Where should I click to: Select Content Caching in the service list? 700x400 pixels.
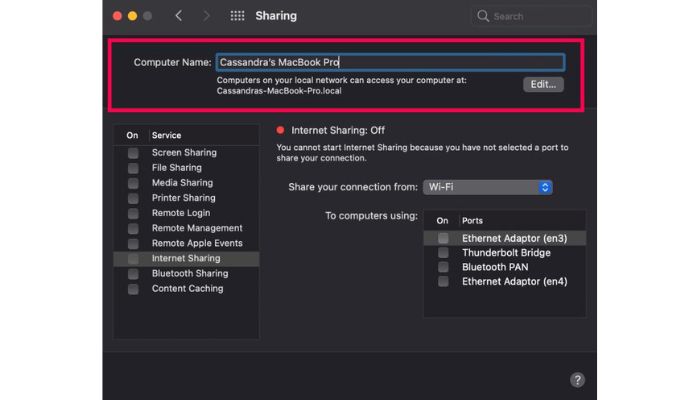point(187,289)
